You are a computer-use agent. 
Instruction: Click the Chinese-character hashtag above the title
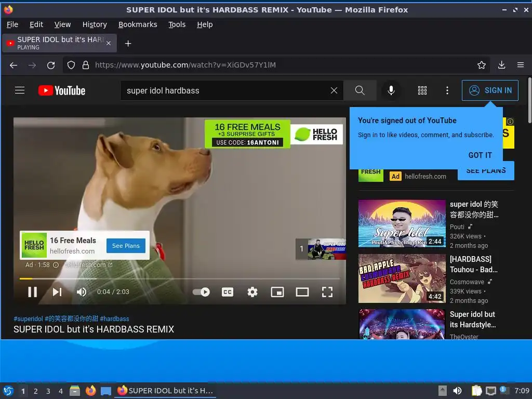(x=71, y=318)
